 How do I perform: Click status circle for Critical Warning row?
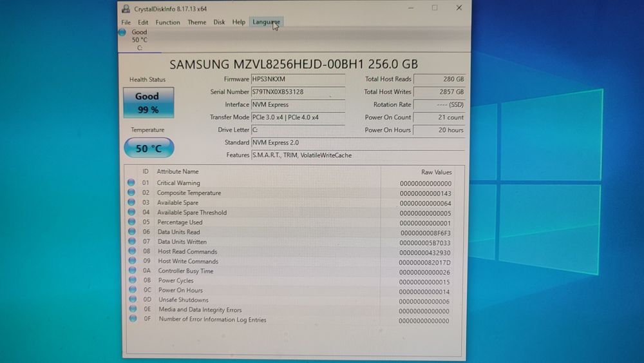pos(131,182)
